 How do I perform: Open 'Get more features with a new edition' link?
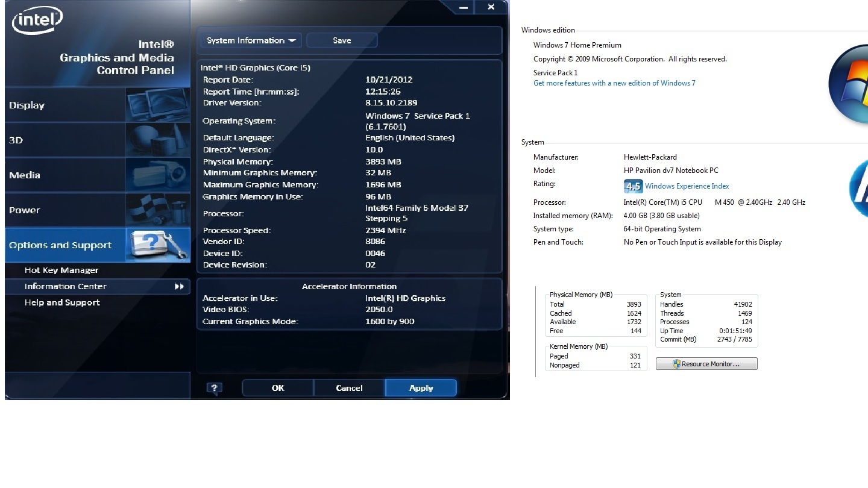(x=614, y=83)
